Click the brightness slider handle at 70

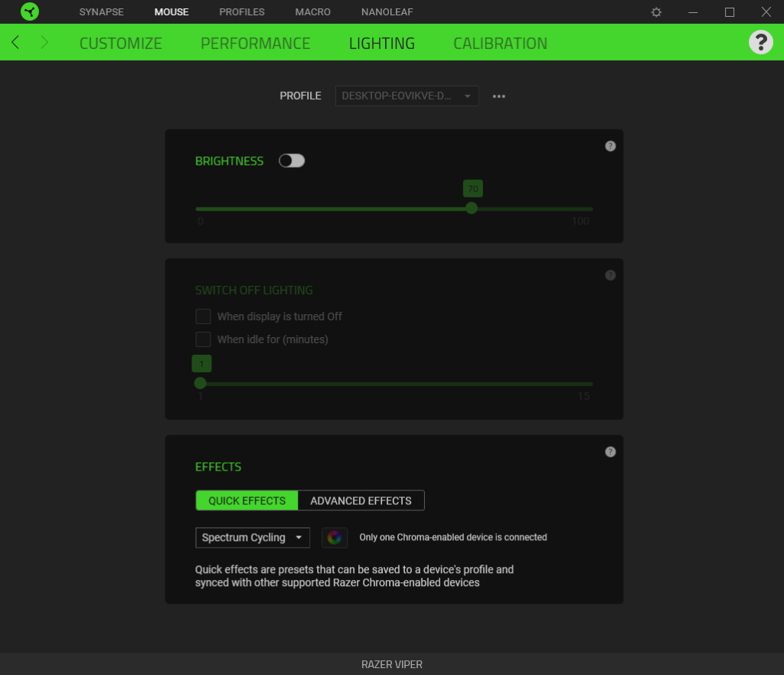[472, 208]
